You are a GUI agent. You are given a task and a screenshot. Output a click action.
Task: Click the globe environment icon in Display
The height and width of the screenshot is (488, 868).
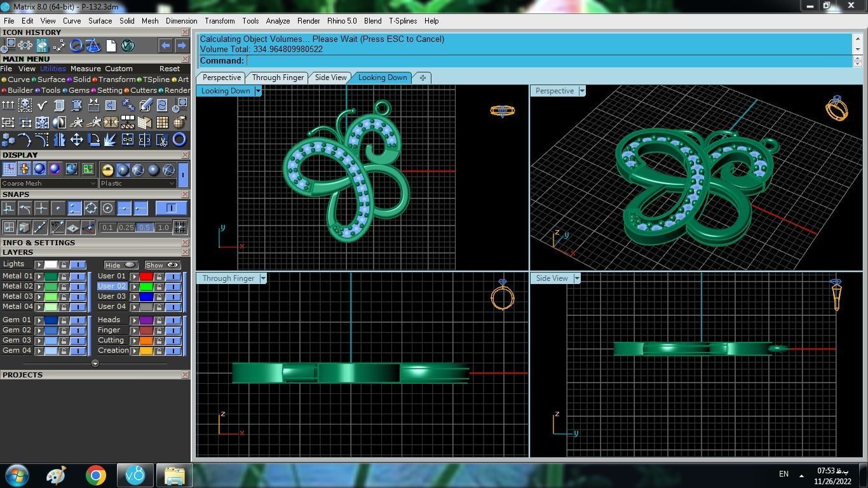click(71, 169)
